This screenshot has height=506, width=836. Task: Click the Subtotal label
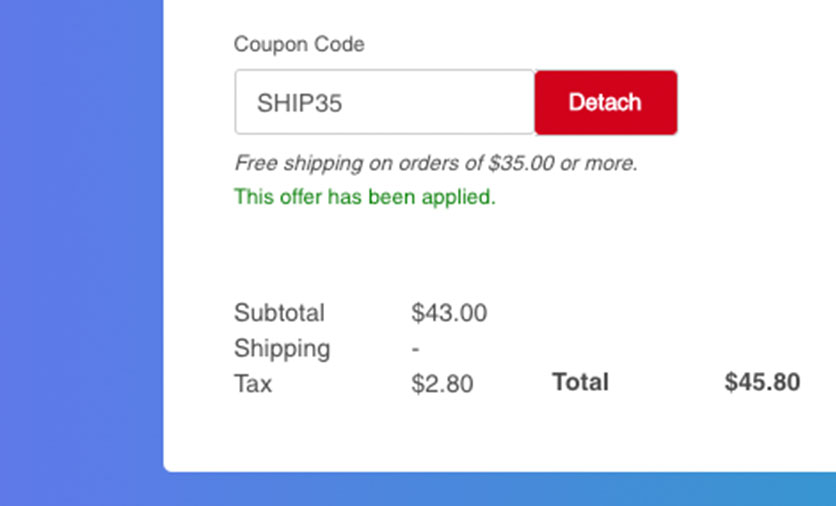pyautogui.click(x=279, y=313)
